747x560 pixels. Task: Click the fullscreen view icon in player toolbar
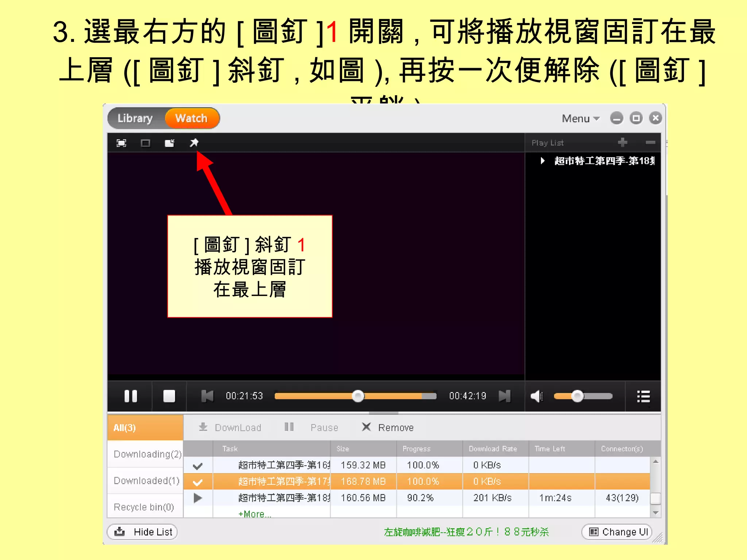pyautogui.click(x=121, y=143)
